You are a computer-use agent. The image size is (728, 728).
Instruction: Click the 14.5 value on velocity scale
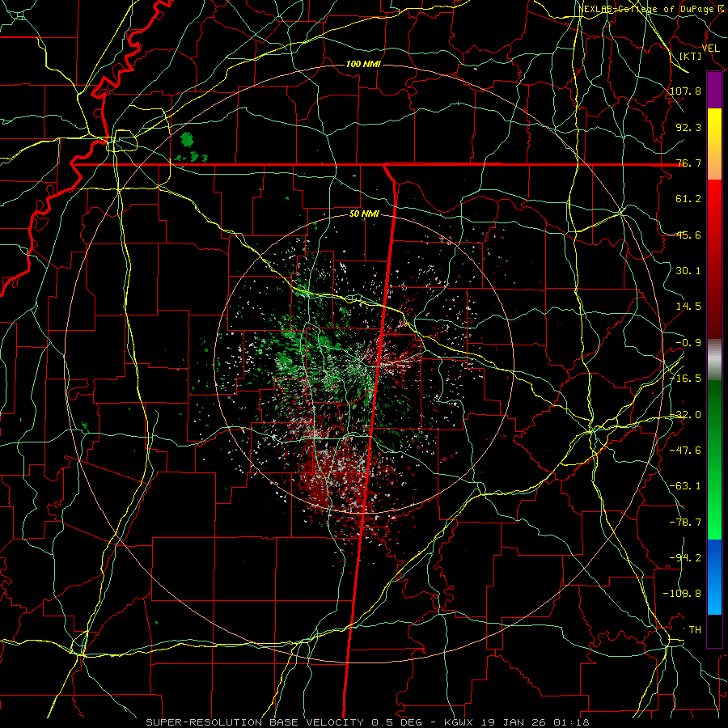point(688,307)
